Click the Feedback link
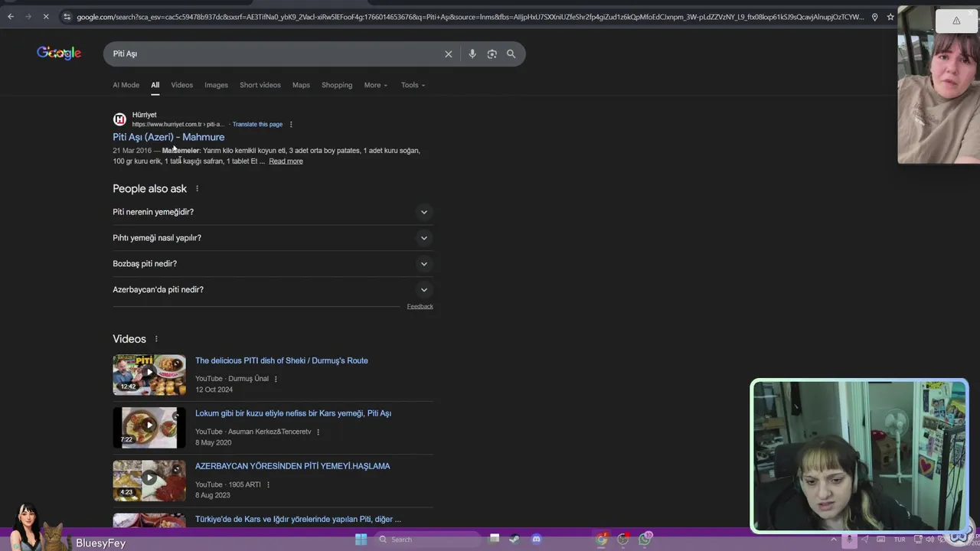 (420, 306)
